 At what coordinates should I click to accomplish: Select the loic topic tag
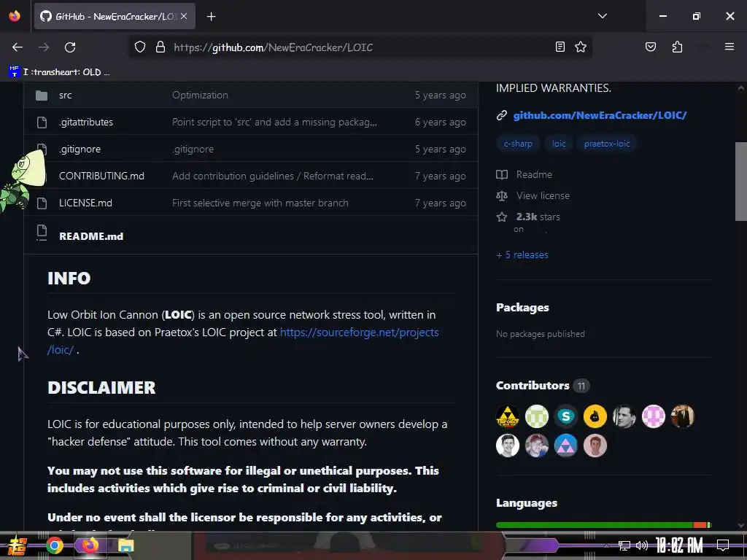(x=559, y=144)
